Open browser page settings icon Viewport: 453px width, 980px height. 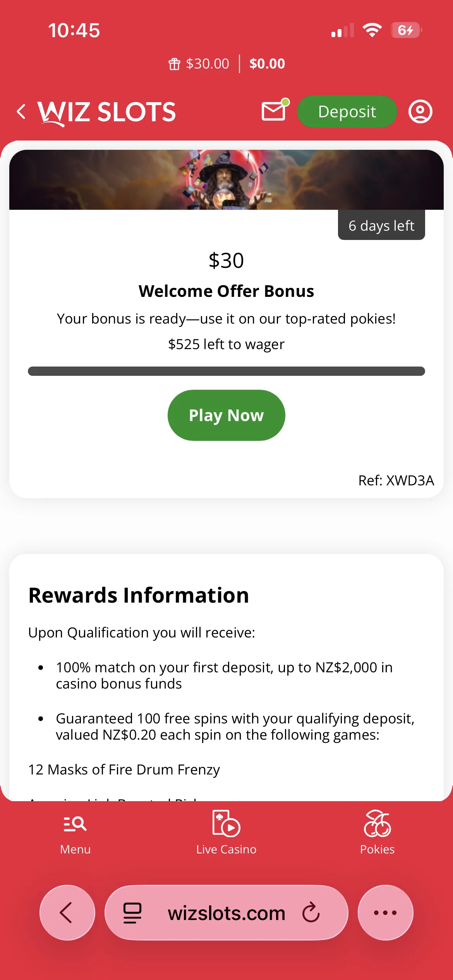132,913
